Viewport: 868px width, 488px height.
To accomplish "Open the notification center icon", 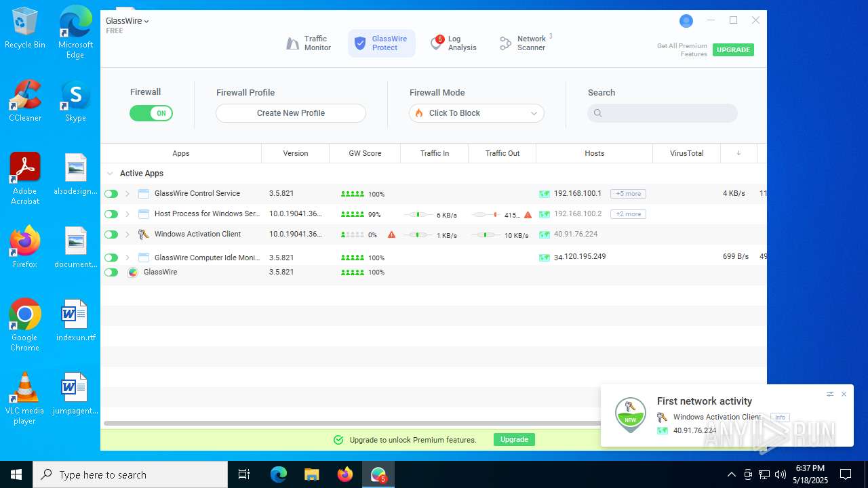I will tap(846, 474).
